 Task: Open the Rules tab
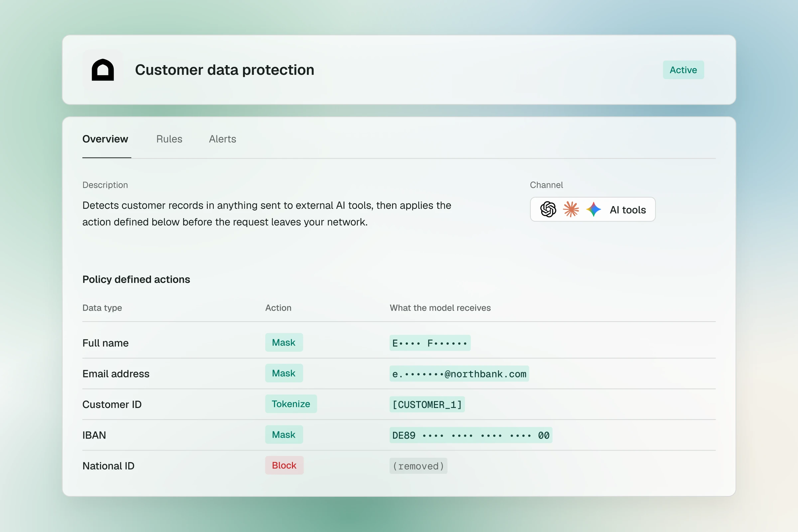[169, 139]
